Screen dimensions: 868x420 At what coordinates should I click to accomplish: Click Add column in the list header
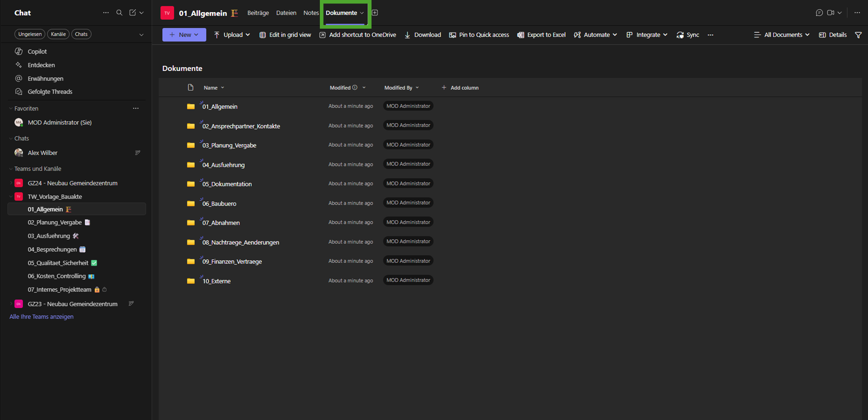pyautogui.click(x=460, y=88)
